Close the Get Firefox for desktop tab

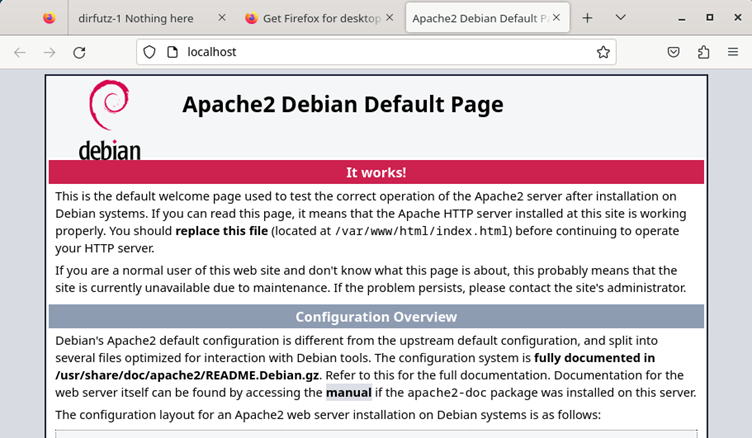click(x=388, y=18)
